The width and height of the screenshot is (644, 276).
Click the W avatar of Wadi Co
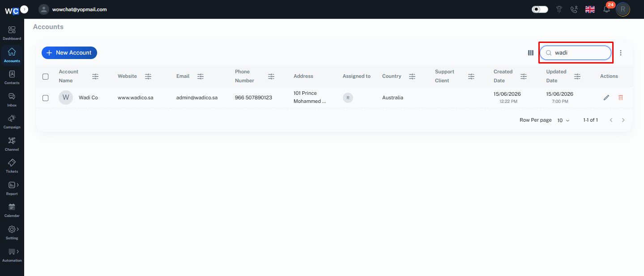[66, 98]
